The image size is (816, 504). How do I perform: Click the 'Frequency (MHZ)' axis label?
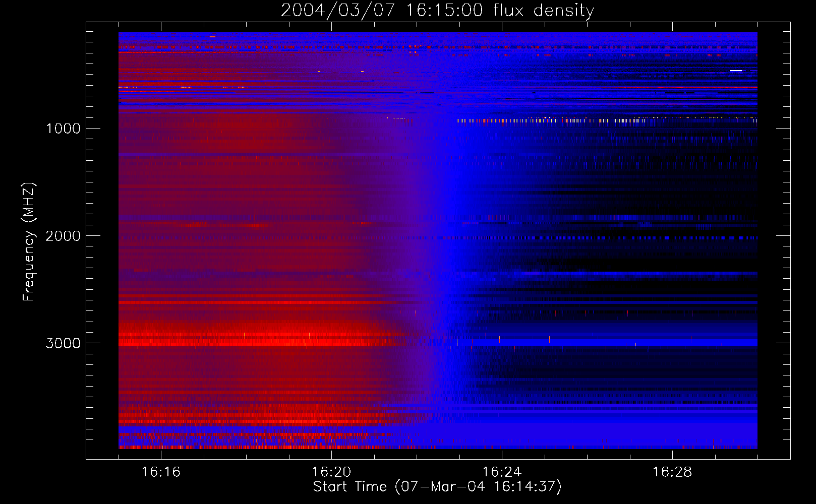tap(29, 242)
